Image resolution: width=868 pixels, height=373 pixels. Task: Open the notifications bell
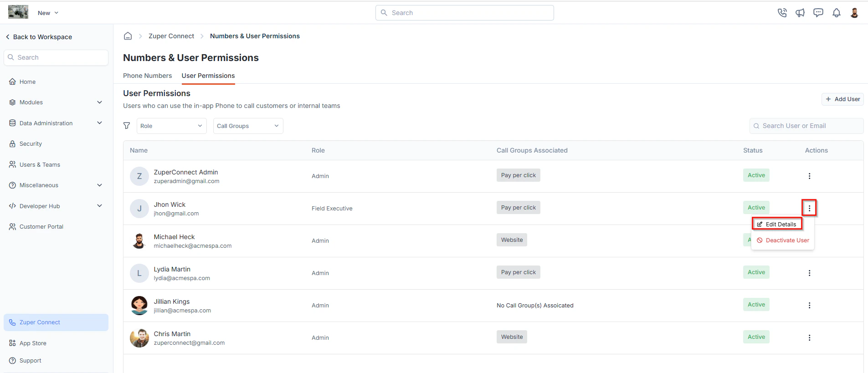coord(837,13)
